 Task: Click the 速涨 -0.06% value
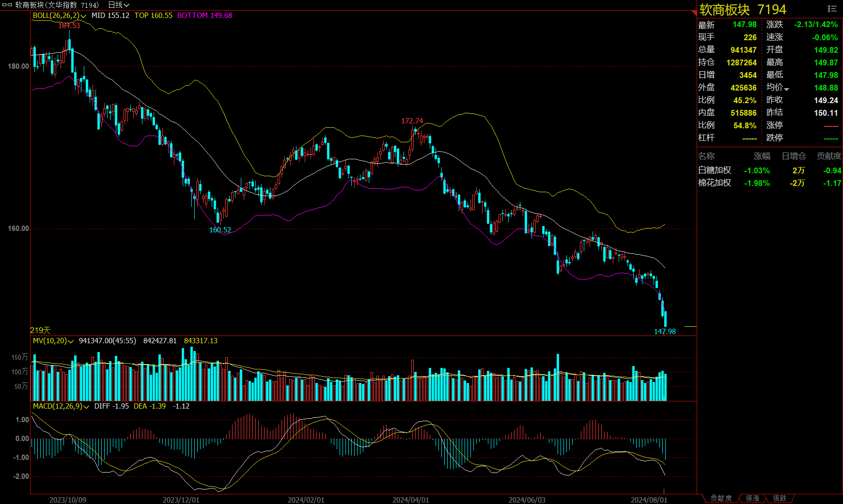coord(825,37)
